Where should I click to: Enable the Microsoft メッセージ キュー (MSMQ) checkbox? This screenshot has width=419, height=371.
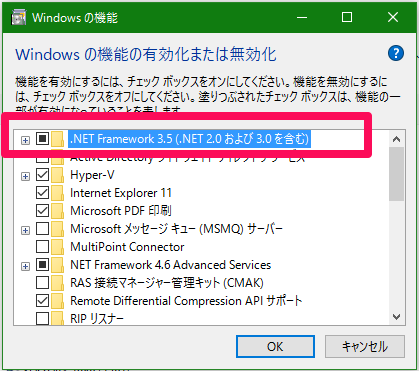click(x=42, y=229)
